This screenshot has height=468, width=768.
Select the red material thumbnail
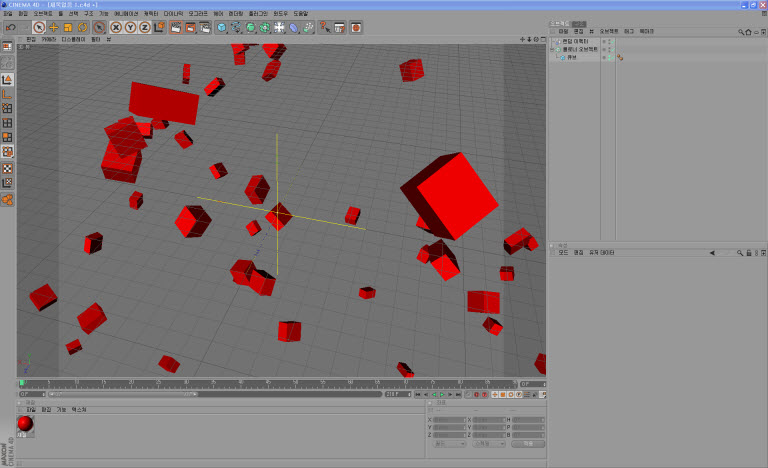point(25,424)
